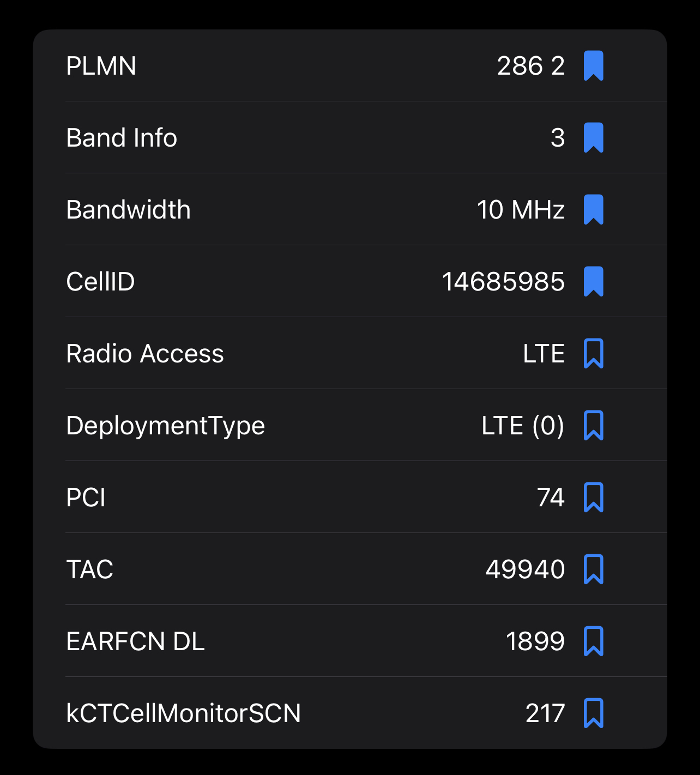Image resolution: width=700 pixels, height=775 pixels.
Task: Bookmark the Radio Access row
Action: 594,354
